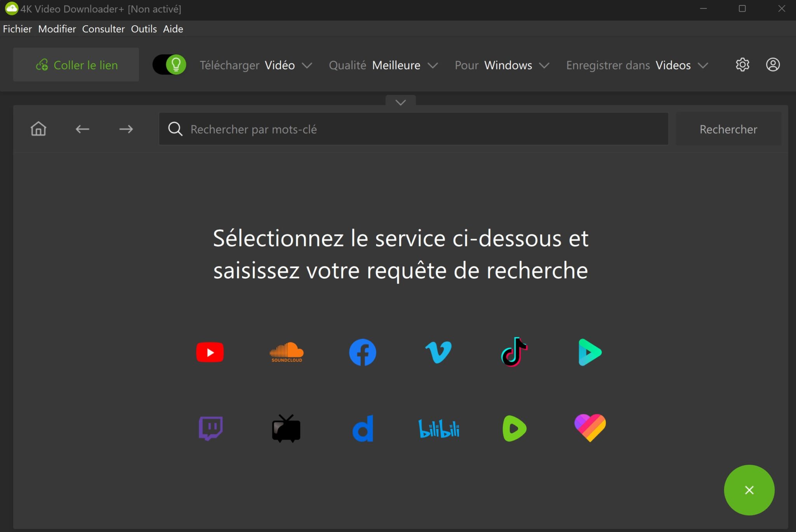Select the TikTok service icon

pyautogui.click(x=514, y=352)
